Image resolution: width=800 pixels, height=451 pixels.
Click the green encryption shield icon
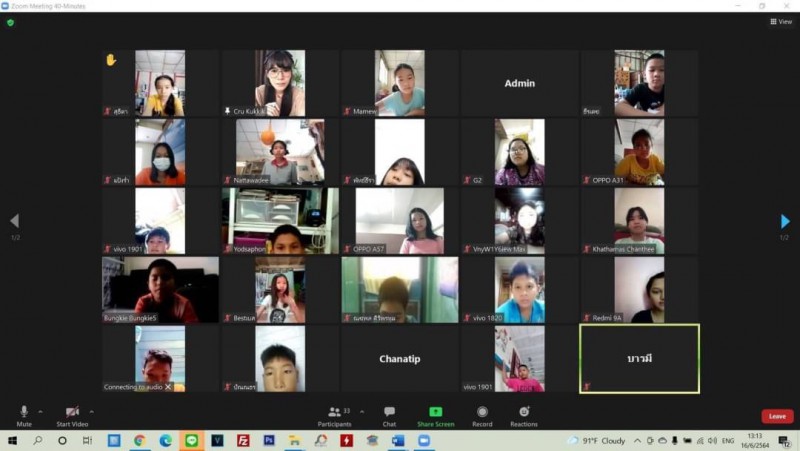[10, 22]
